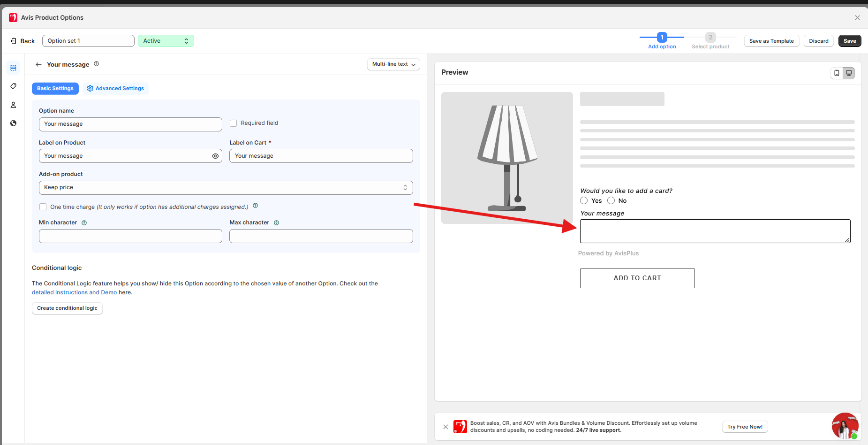868x445 pixels.
Task: Click help icon next to Your message title
Action: coord(96,64)
